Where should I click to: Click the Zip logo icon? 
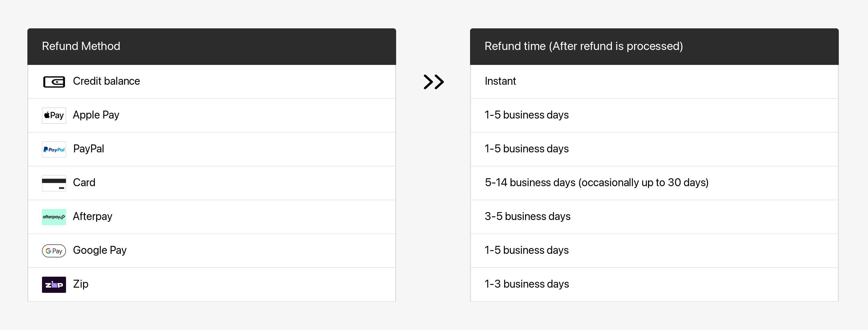point(54,285)
